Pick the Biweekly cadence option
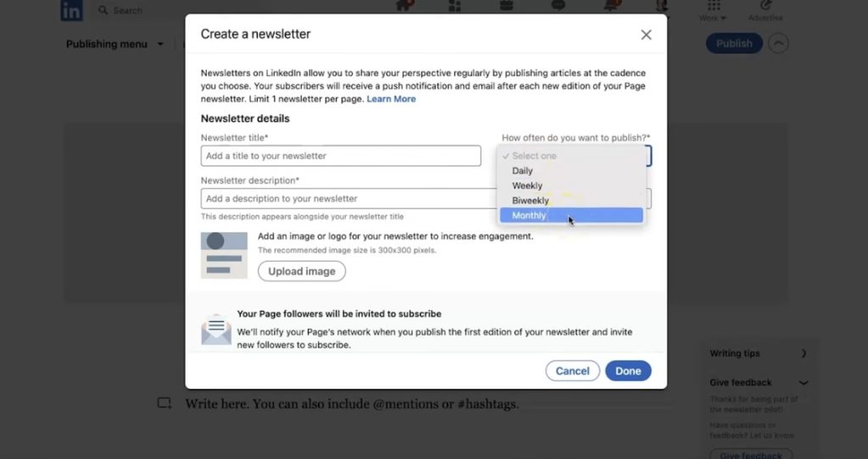This screenshot has width=868, height=459. tap(531, 201)
